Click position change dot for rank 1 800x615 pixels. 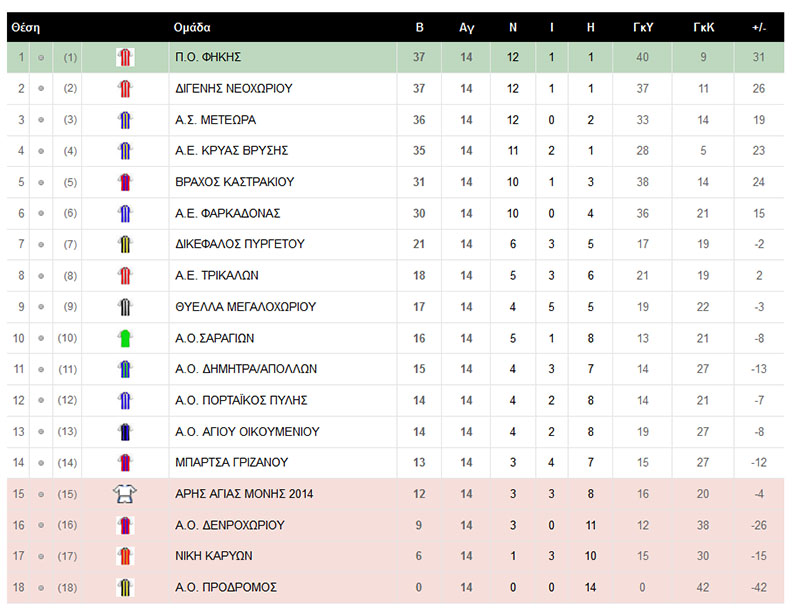(41, 58)
